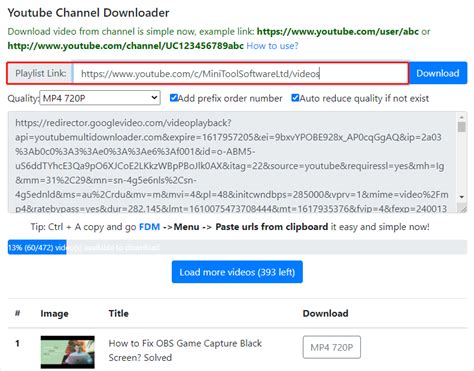
Task: Click the video title How to Fix OBS Game Capture
Action: [x=185, y=350]
